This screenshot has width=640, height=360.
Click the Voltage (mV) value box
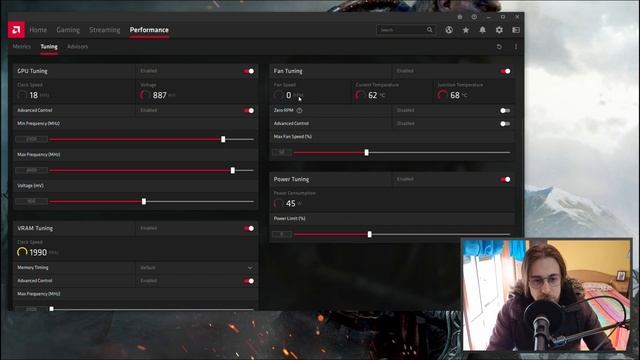pos(31,201)
